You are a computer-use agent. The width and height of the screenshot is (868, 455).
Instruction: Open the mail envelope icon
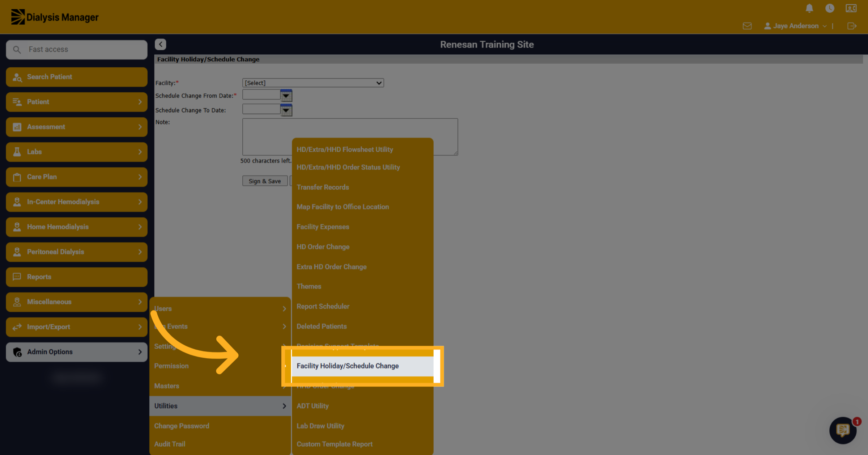click(x=747, y=26)
